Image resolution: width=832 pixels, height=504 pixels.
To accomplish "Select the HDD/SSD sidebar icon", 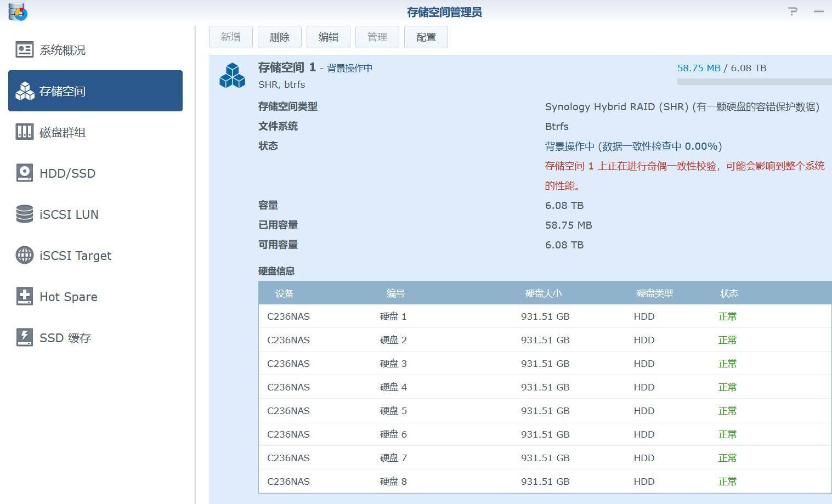I will (x=24, y=173).
